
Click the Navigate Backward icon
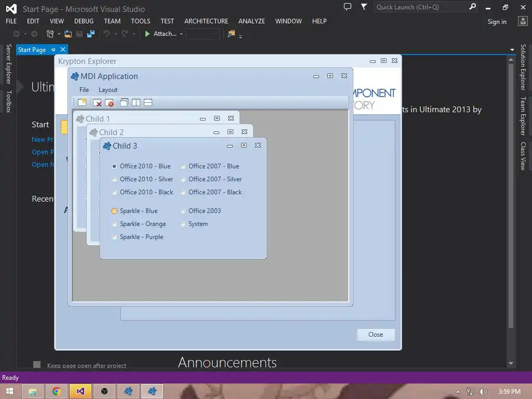click(x=16, y=34)
